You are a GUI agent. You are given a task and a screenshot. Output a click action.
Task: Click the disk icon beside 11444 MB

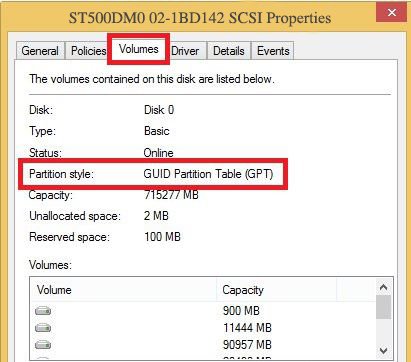43,328
